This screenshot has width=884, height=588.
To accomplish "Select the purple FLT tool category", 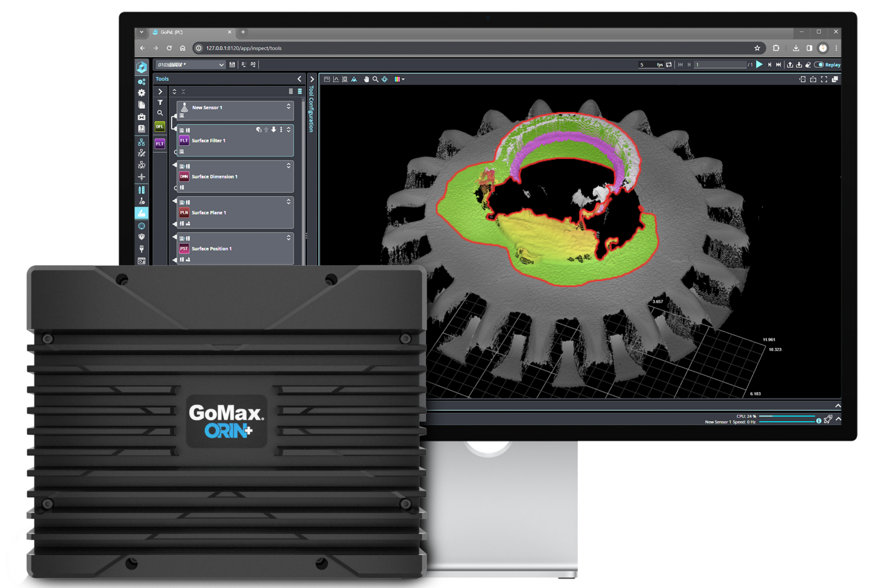I will pos(160,144).
